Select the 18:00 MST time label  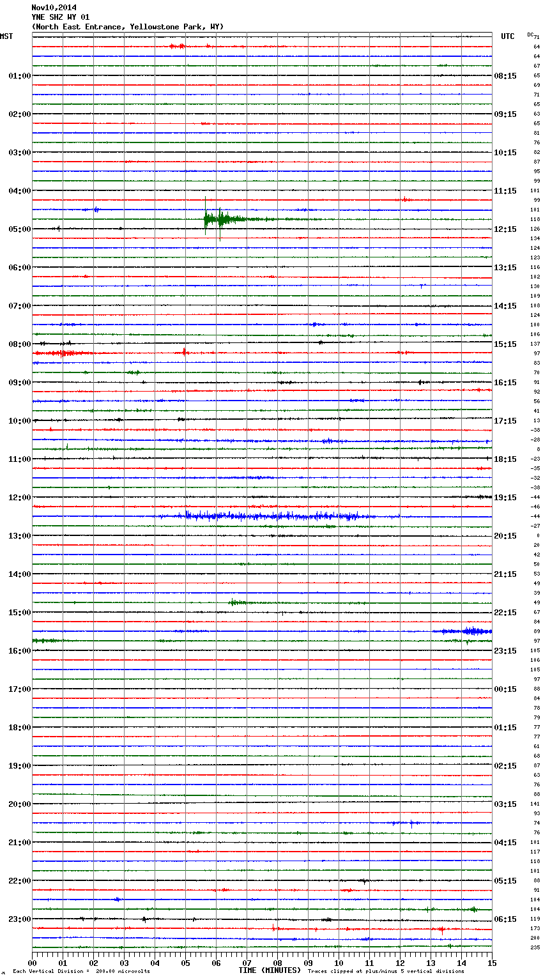[20, 728]
